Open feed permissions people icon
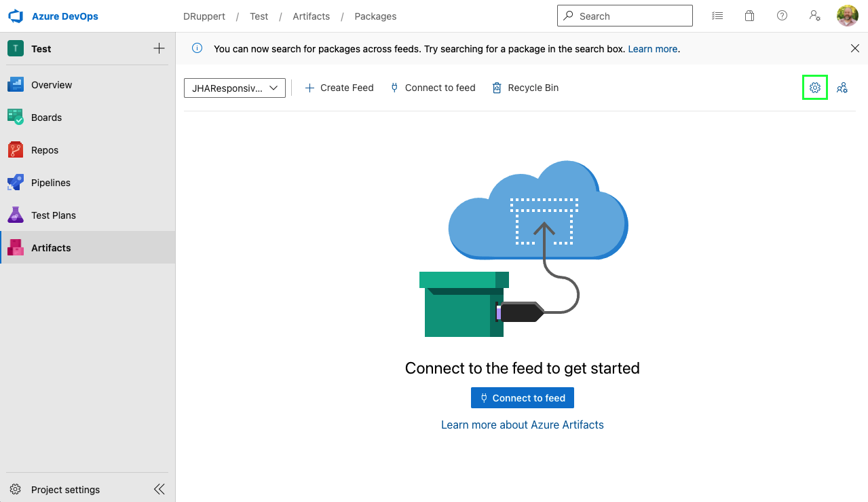This screenshot has width=868, height=502. click(842, 88)
